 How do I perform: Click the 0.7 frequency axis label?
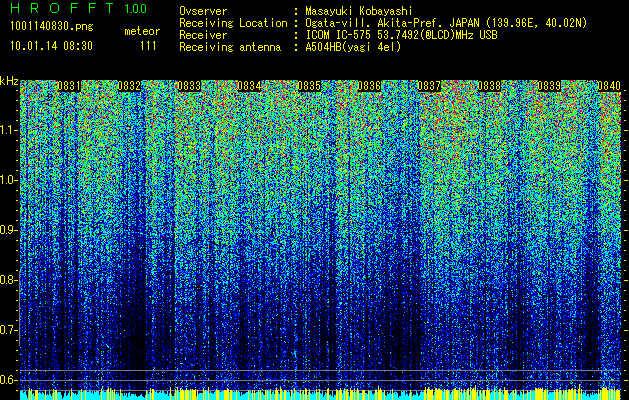coord(8,330)
